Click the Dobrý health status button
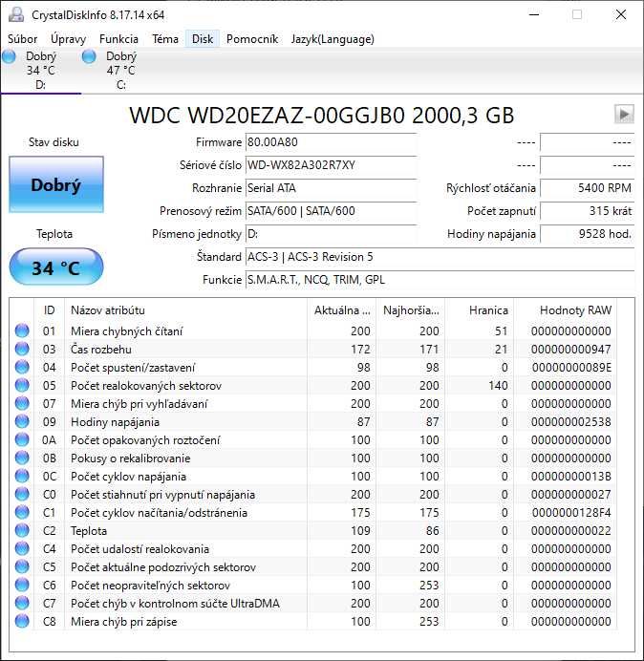 pos(56,184)
